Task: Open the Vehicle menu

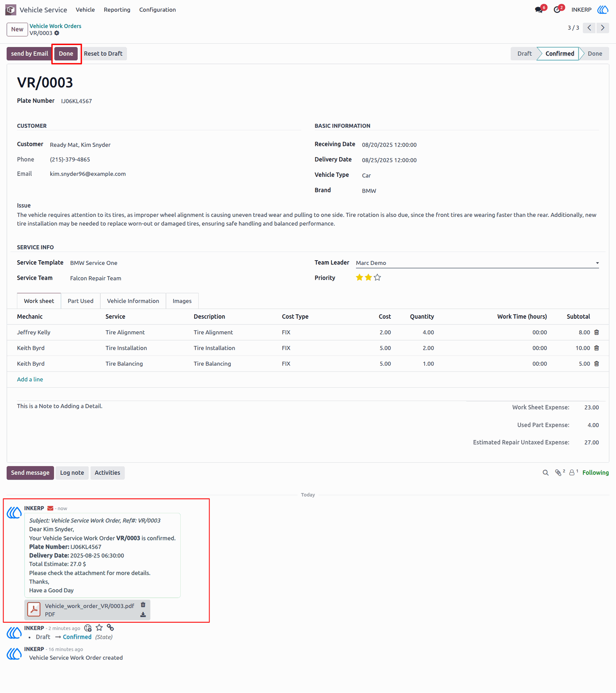Action: (85, 10)
